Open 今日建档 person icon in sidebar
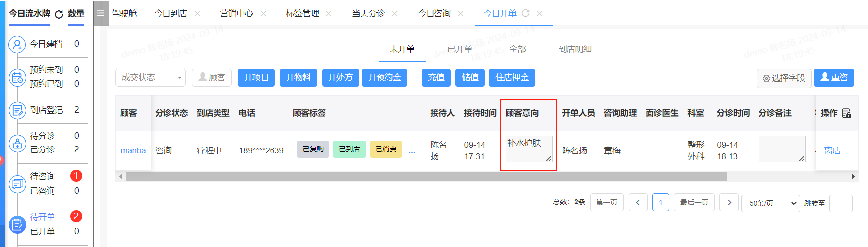Screen dimensions: 868x247 (17, 45)
